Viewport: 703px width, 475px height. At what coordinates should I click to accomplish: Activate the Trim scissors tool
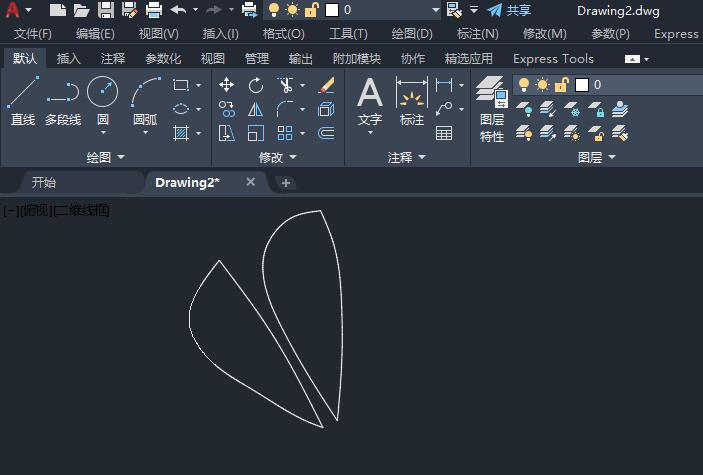coord(285,85)
